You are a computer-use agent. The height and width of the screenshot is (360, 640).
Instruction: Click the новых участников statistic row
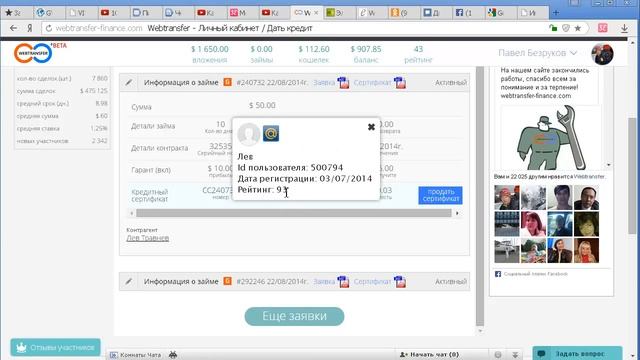(62, 141)
